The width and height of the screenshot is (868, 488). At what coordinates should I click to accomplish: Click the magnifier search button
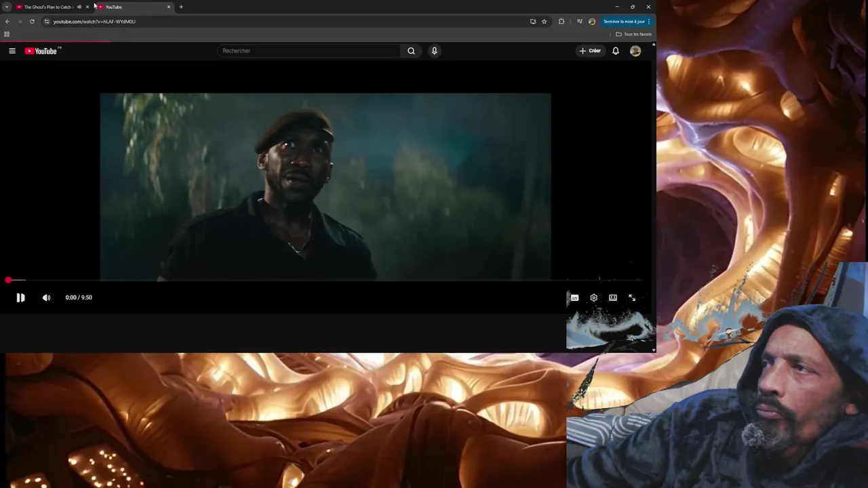(411, 51)
